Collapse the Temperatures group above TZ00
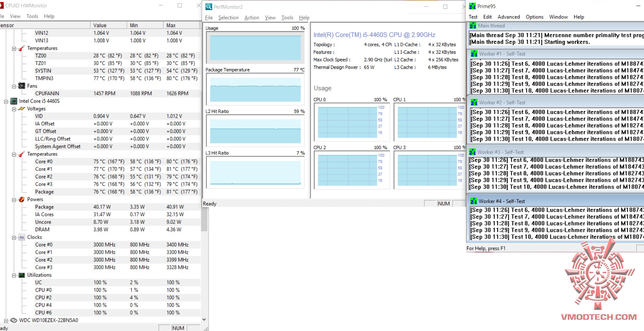Screen dimensions: 644x331 point(14,49)
